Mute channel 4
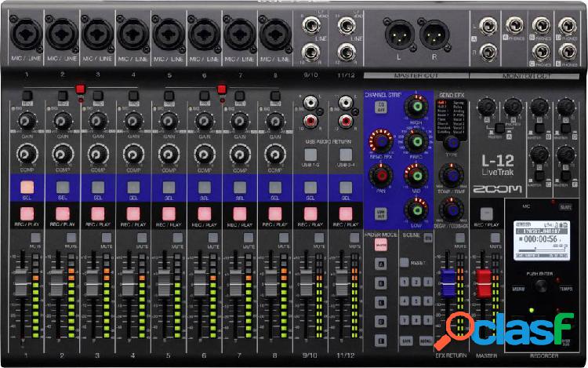The height and width of the screenshot is (368, 588). pyautogui.click(x=142, y=238)
